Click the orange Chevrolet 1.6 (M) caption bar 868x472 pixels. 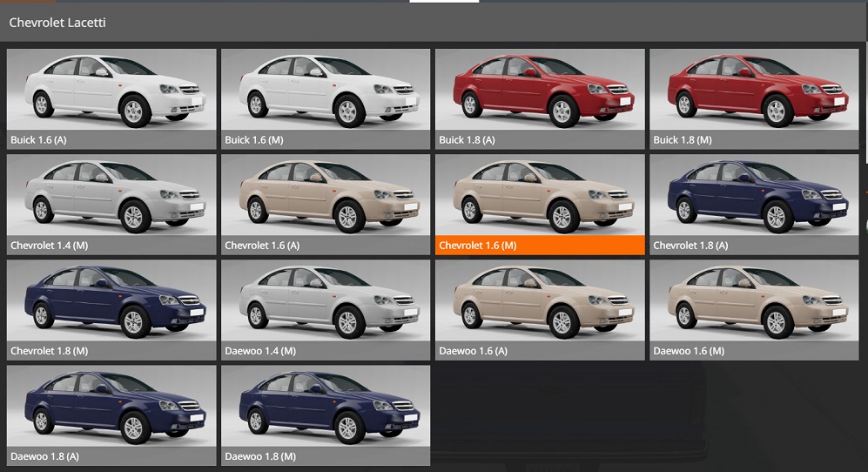(x=540, y=246)
